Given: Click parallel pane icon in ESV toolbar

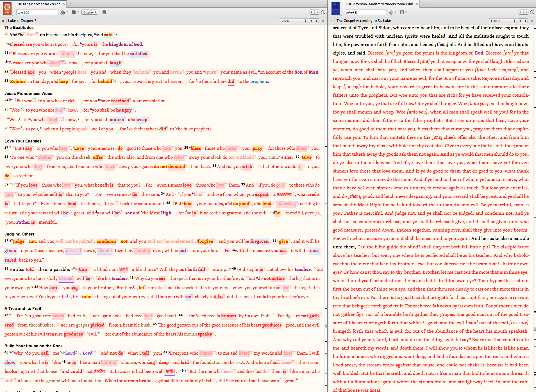Looking at the screenshot, I should click(x=73, y=12).
